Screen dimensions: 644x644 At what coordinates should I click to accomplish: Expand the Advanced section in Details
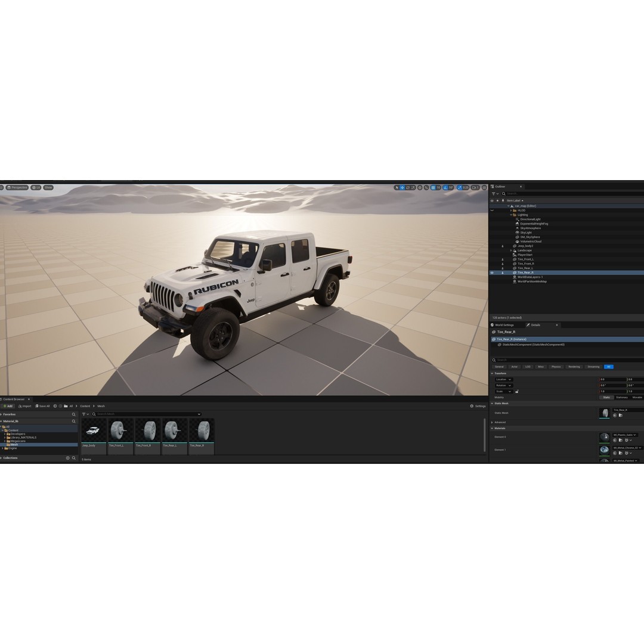(x=492, y=423)
